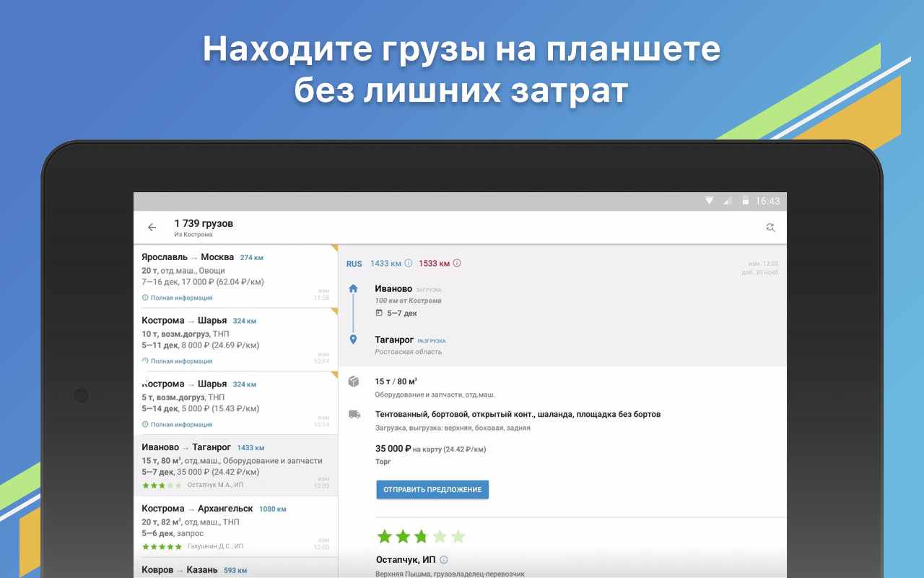Tap Иваново loading point in details
The height and width of the screenshot is (578, 924).
(393, 288)
